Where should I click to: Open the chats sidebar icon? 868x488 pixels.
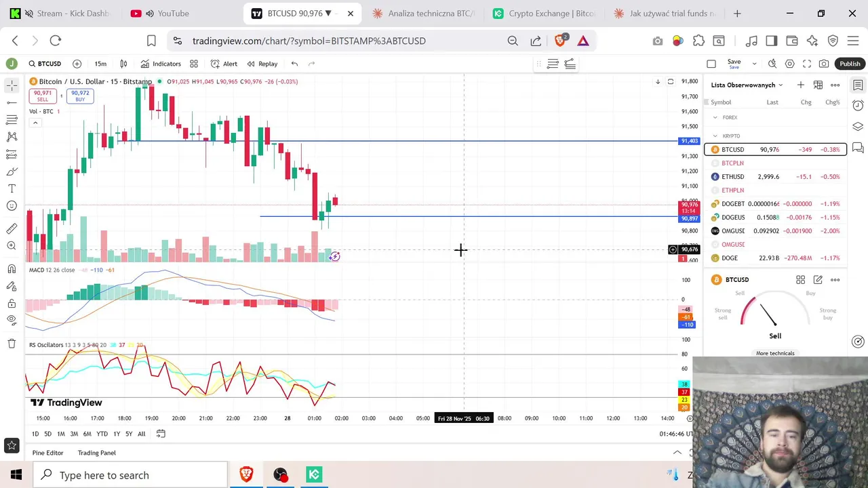[858, 147]
